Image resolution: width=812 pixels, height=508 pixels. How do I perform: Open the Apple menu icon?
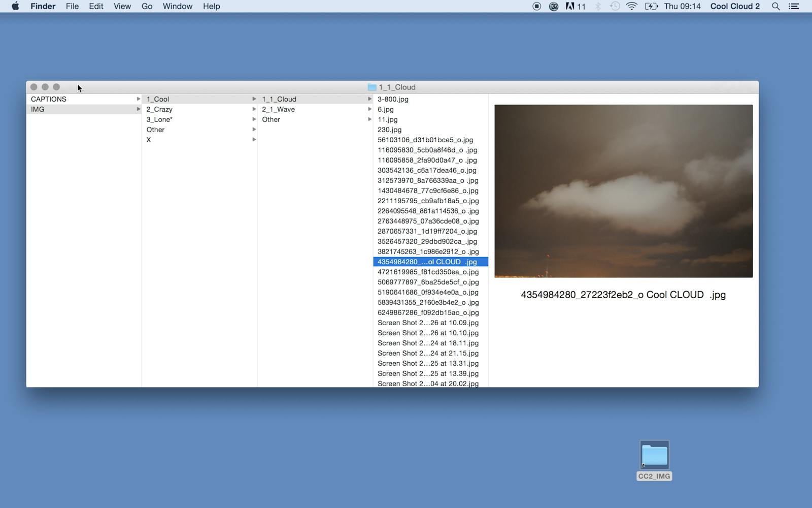coord(15,6)
